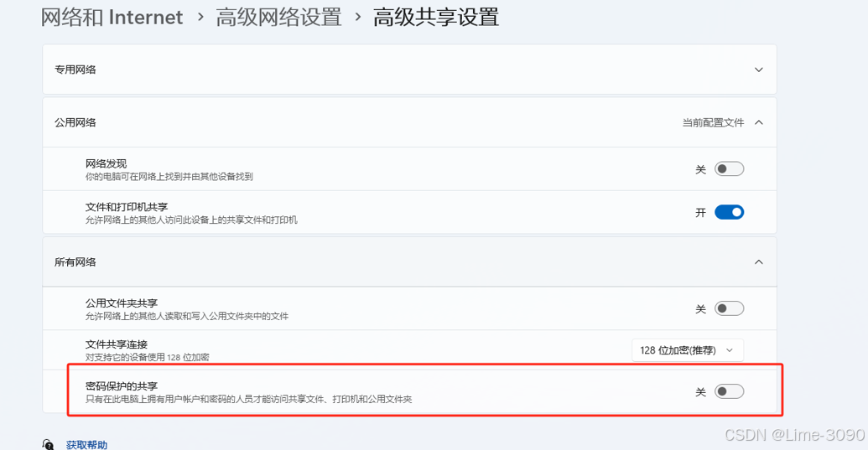Click the help icon beside 获取帮助
The height and width of the screenshot is (450, 868).
tap(48, 444)
